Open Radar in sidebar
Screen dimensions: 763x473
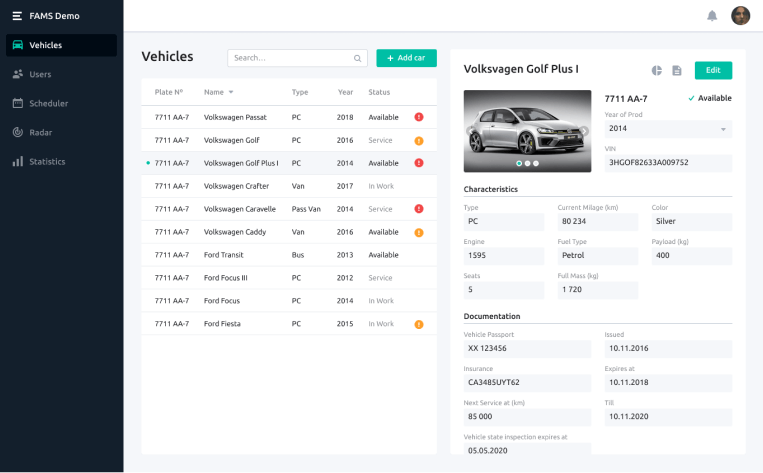(61, 132)
